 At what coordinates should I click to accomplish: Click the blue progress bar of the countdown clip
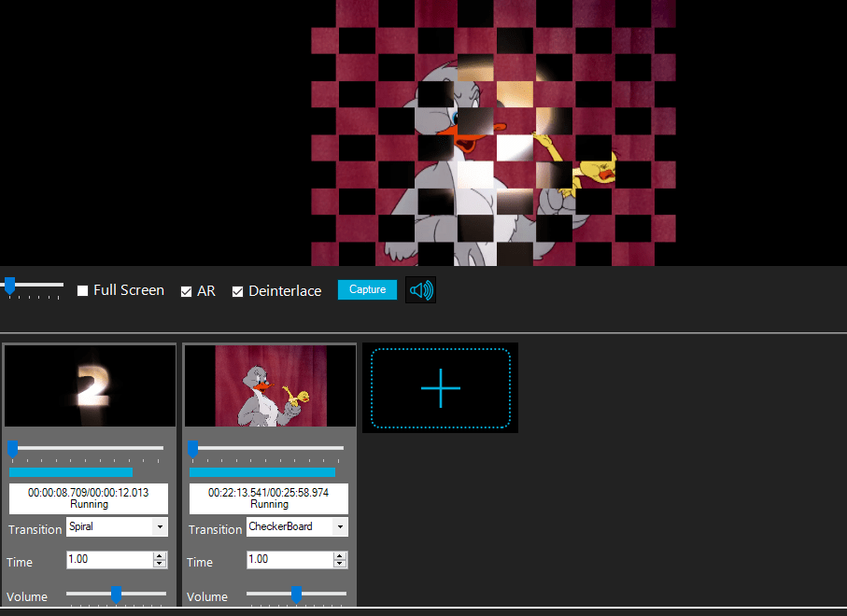click(71, 472)
